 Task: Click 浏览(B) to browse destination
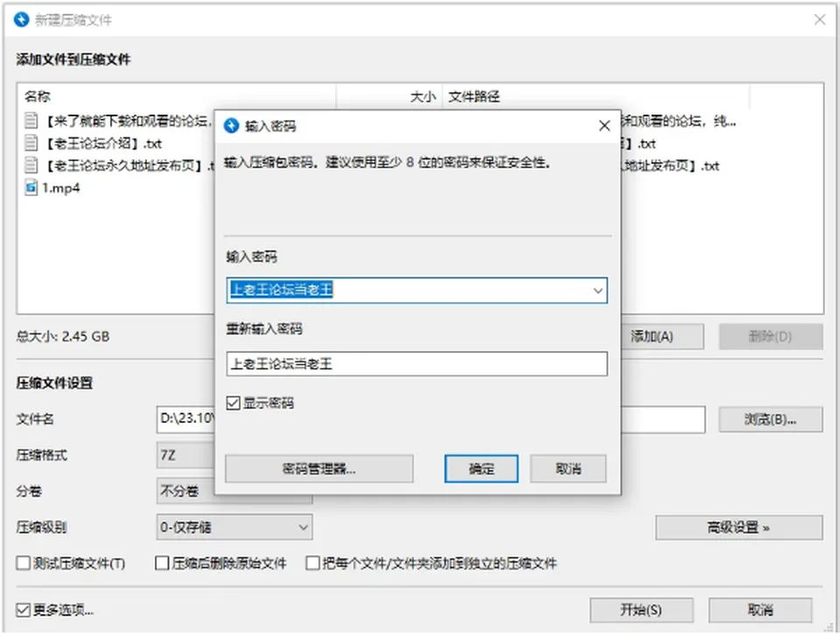pos(770,419)
